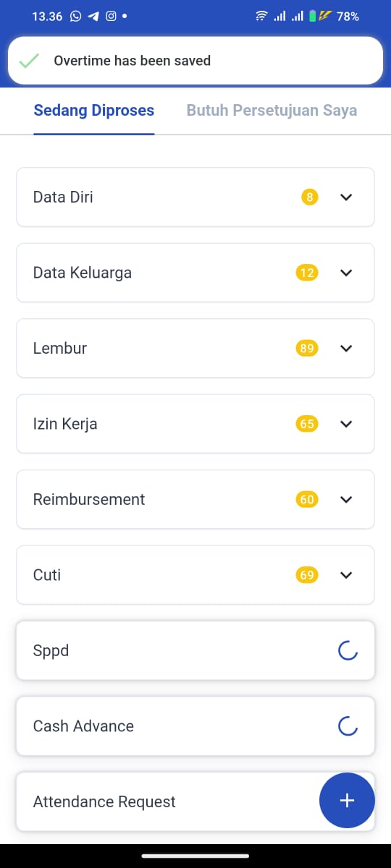Image resolution: width=391 pixels, height=868 pixels.
Task: Expand the Reimbursement chevron
Action: click(346, 499)
